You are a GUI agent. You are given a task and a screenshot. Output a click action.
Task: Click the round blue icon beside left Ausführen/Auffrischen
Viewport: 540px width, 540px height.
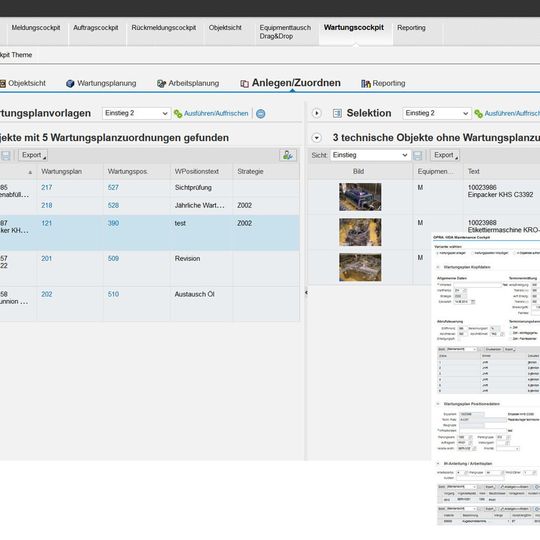point(261,113)
